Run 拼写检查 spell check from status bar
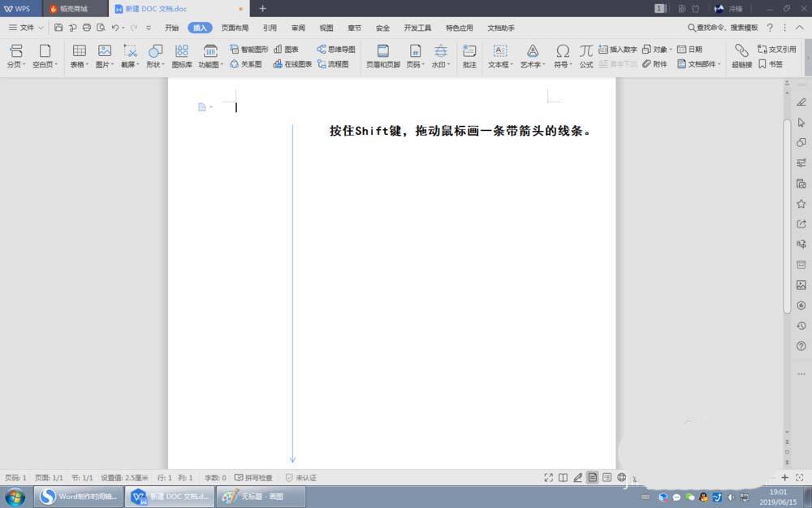Image resolution: width=812 pixels, height=508 pixels. 255,477
